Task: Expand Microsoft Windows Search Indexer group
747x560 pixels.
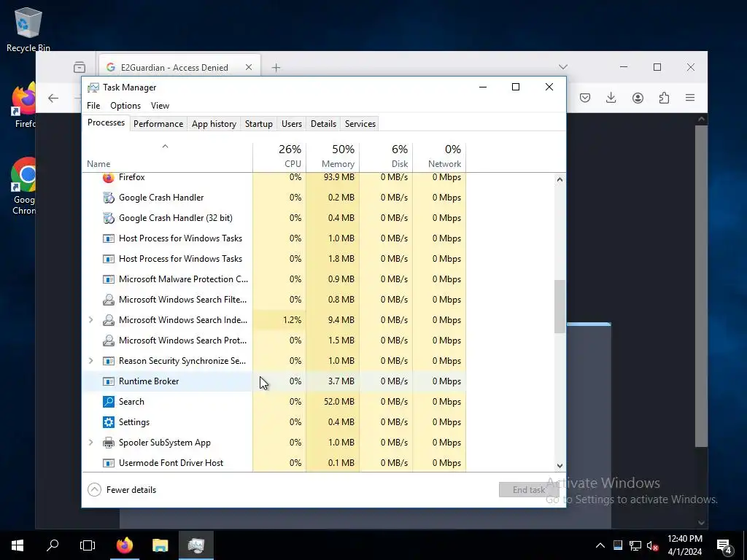Action: [x=91, y=320]
